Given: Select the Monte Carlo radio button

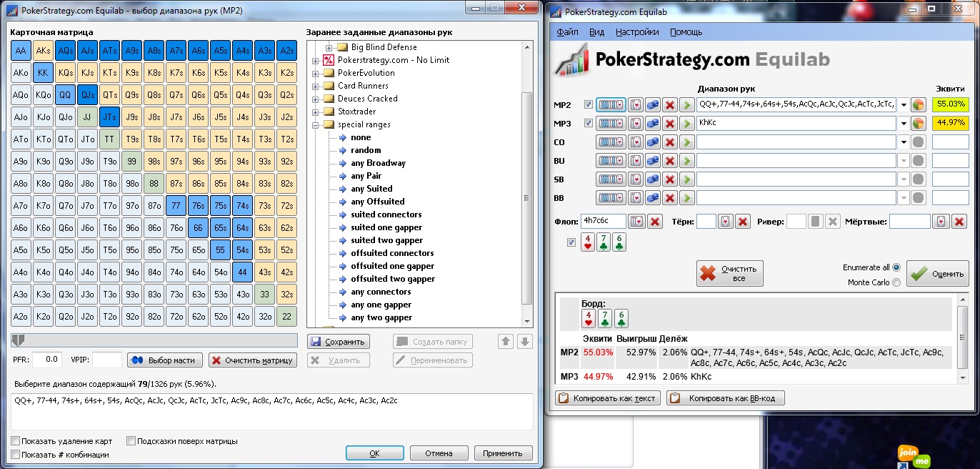Looking at the screenshot, I should [x=896, y=282].
